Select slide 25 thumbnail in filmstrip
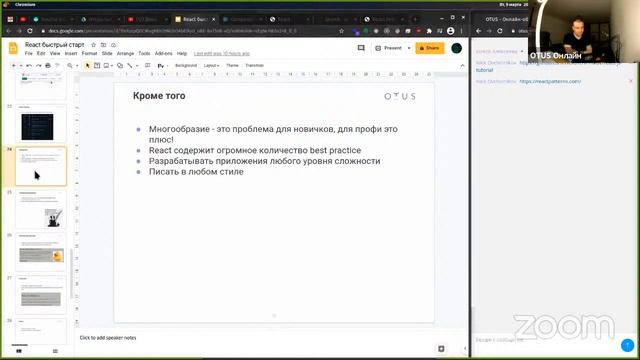 [x=41, y=209]
